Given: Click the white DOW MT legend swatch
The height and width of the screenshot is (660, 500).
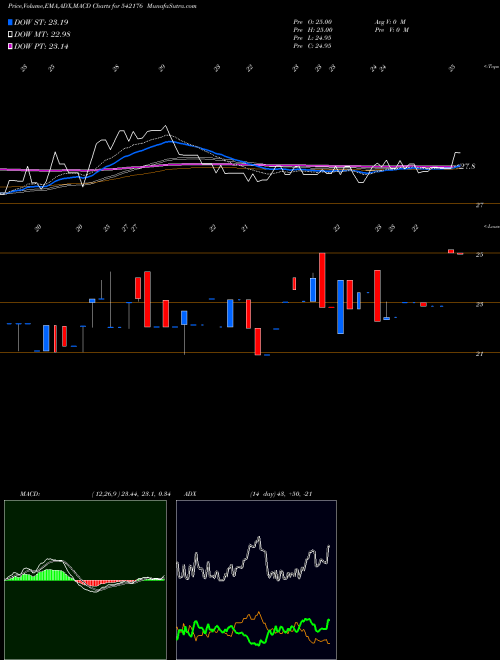Looking at the screenshot, I should (10, 34).
